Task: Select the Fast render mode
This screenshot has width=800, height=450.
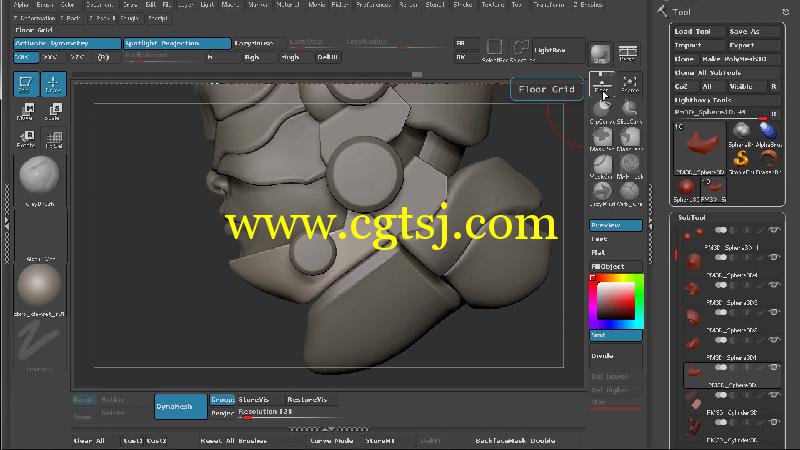Action: tap(615, 239)
